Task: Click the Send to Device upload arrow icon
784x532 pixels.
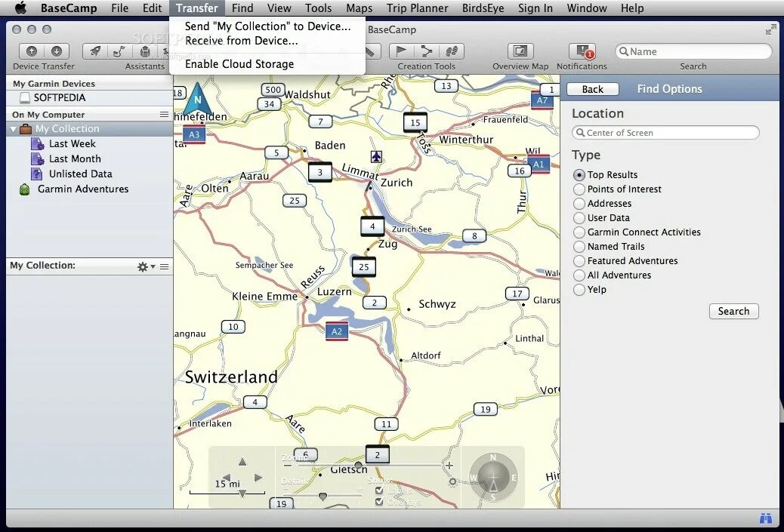Action: (x=32, y=51)
